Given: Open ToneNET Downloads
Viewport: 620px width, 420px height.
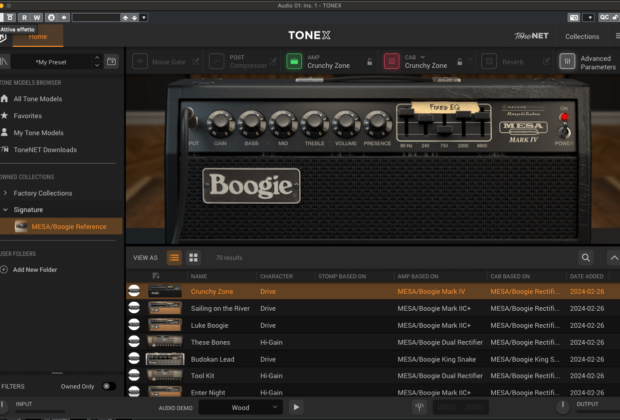Looking at the screenshot, I should [x=45, y=150].
